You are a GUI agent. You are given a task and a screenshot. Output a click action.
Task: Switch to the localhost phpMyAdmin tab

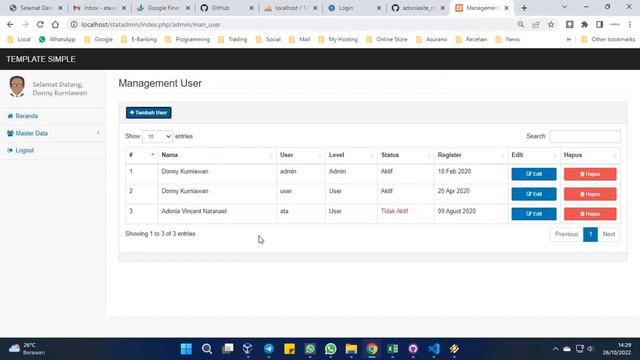(x=290, y=8)
